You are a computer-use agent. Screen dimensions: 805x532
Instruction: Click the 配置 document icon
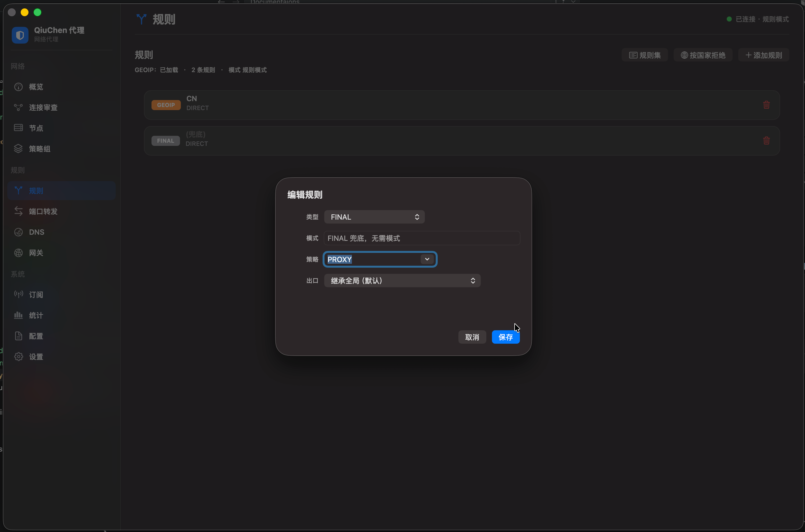(18, 336)
